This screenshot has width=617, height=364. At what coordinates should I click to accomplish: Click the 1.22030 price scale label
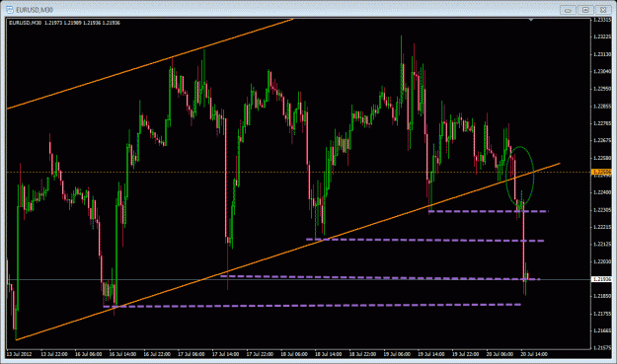click(602, 261)
